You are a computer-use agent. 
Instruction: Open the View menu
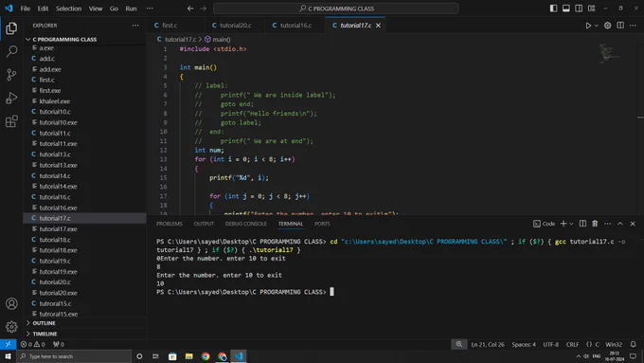coord(96,9)
